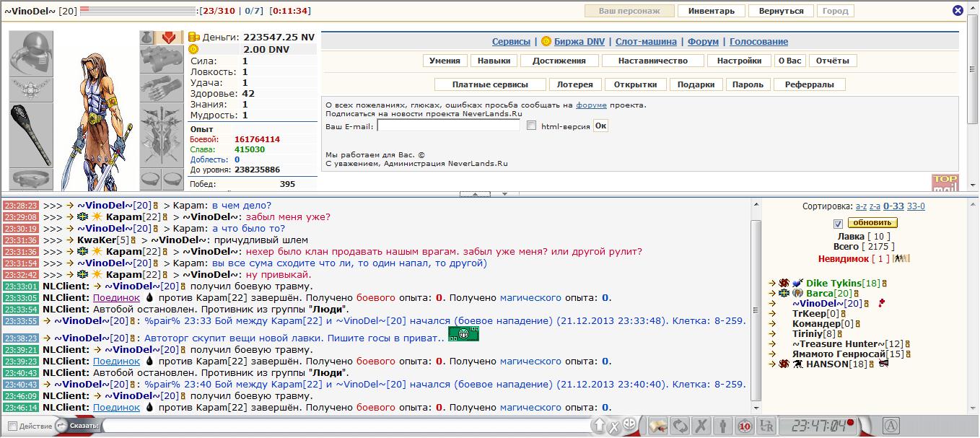Click the red number 10 toolbar icon

(745, 426)
